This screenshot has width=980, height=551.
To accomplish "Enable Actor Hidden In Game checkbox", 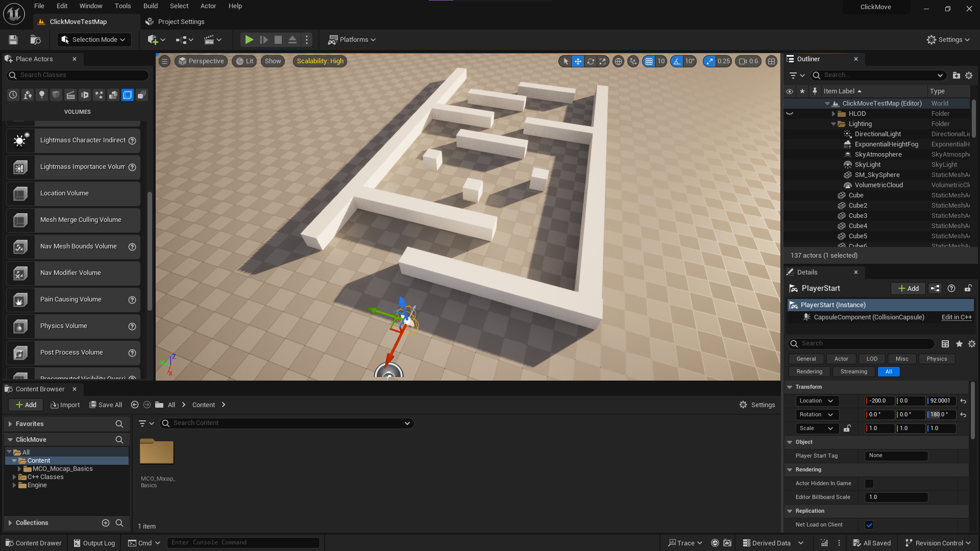I will tap(869, 484).
